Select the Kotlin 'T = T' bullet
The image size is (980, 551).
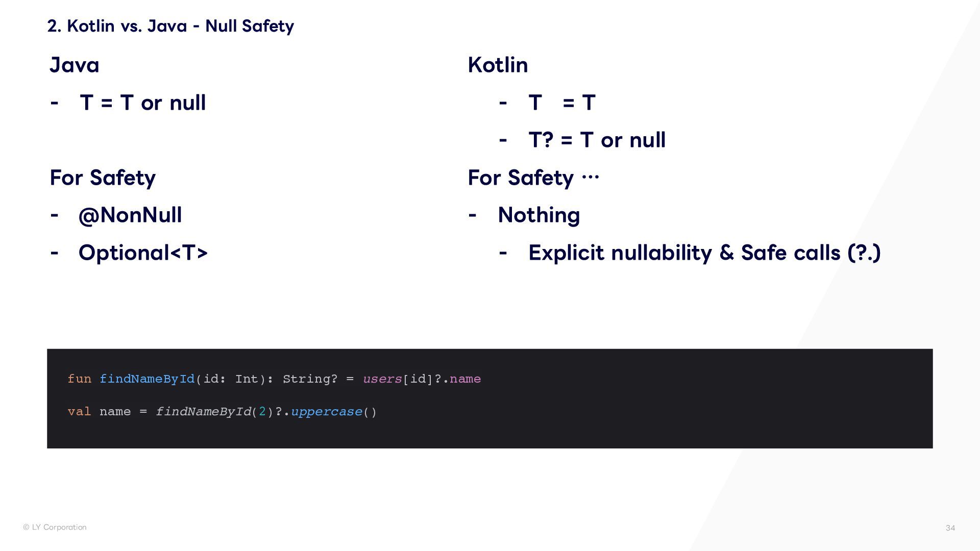coord(561,103)
